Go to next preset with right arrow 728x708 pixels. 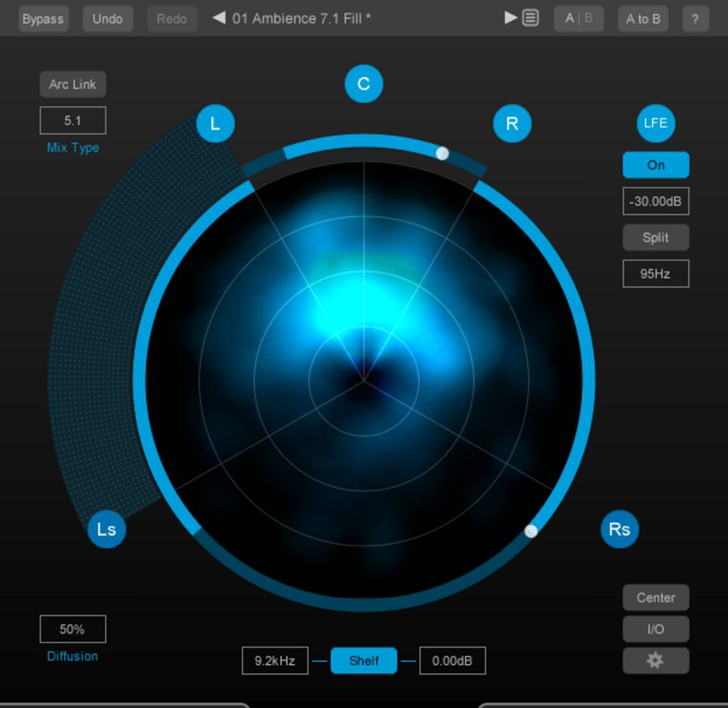click(x=510, y=18)
